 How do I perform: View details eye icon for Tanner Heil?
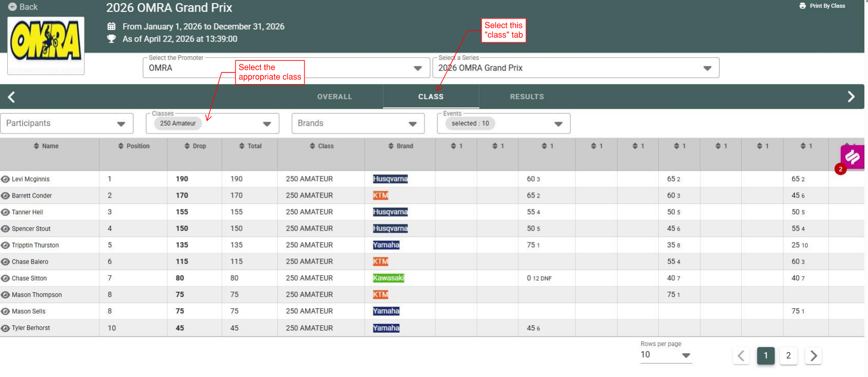[5, 212]
